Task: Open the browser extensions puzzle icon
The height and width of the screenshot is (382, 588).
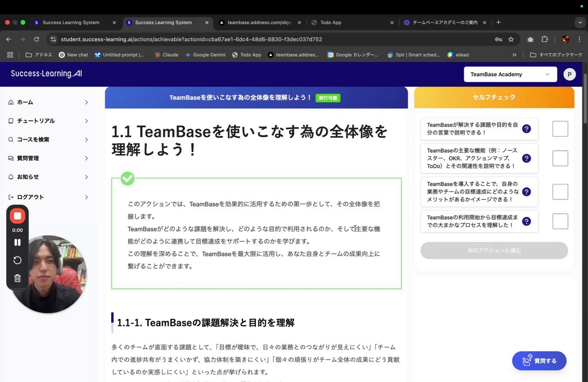Action: (545, 40)
